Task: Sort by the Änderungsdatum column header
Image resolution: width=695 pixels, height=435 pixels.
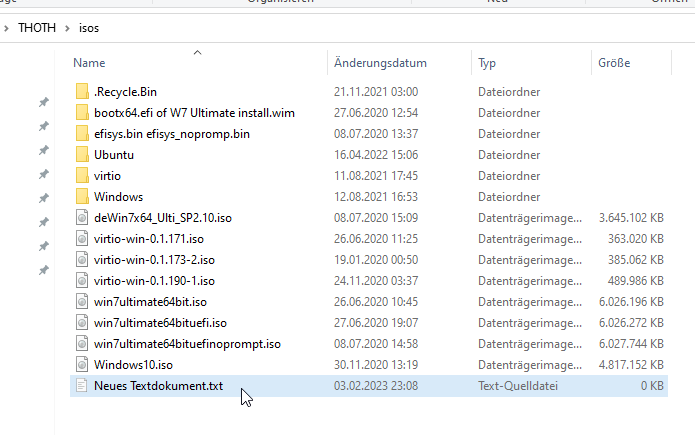Action: (380, 63)
